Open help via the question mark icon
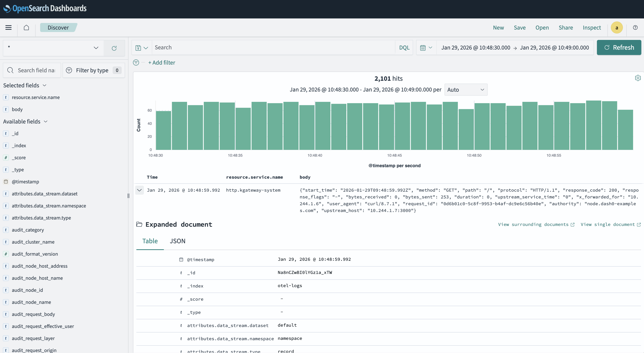 tap(635, 27)
